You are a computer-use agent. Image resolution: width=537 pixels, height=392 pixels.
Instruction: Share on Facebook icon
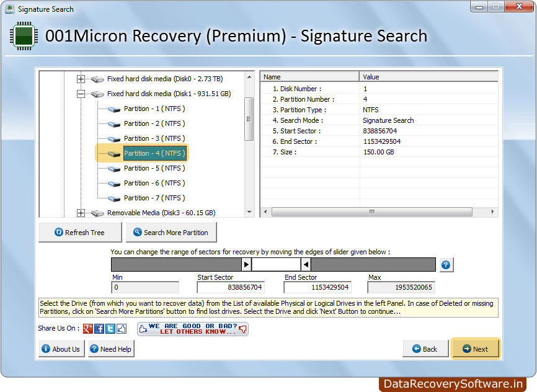[x=99, y=329]
